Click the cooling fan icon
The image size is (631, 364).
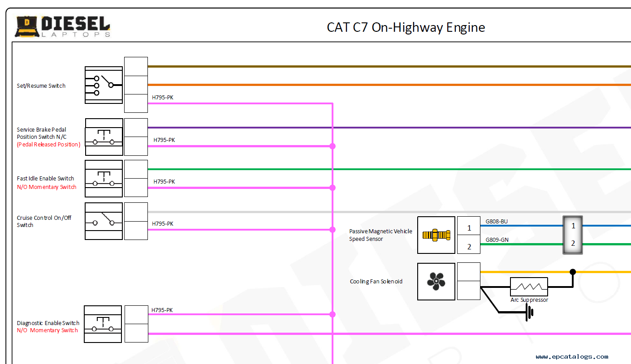[x=436, y=282]
